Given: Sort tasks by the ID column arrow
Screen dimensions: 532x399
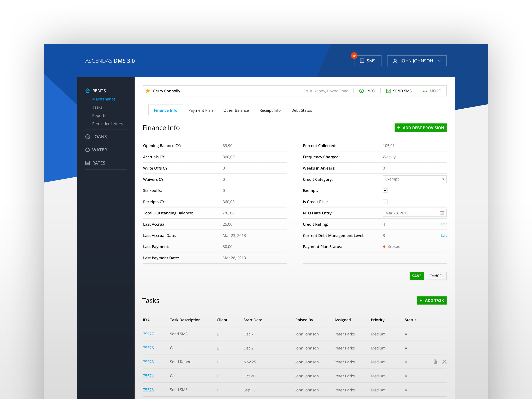Looking at the screenshot, I should coord(149,320).
